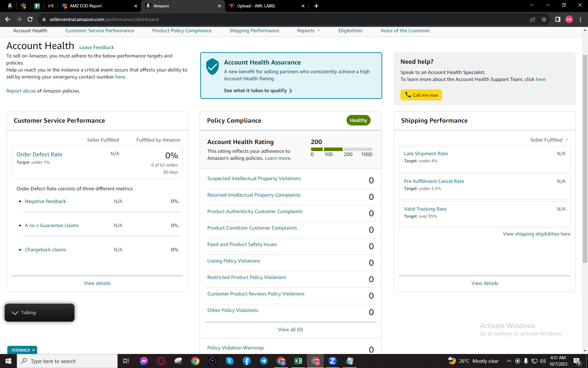The image size is (588, 368).
Task: Open Task View on the taskbar
Action: tap(126, 361)
